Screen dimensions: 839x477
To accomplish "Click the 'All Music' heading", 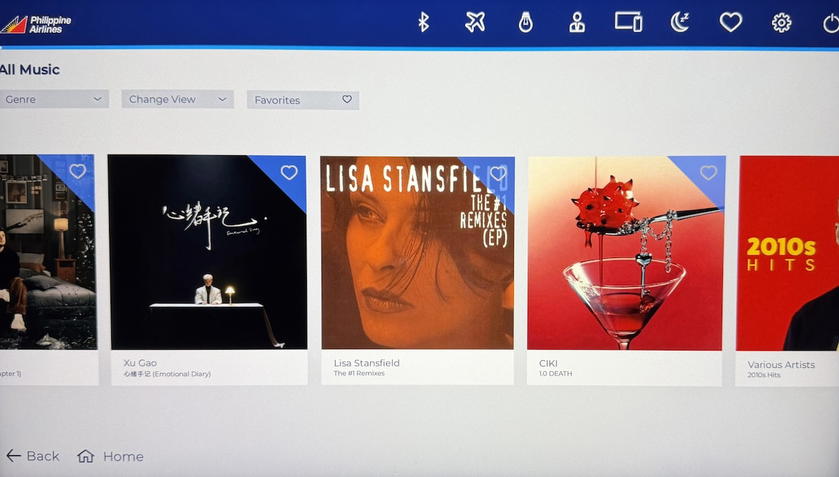I will click(29, 70).
